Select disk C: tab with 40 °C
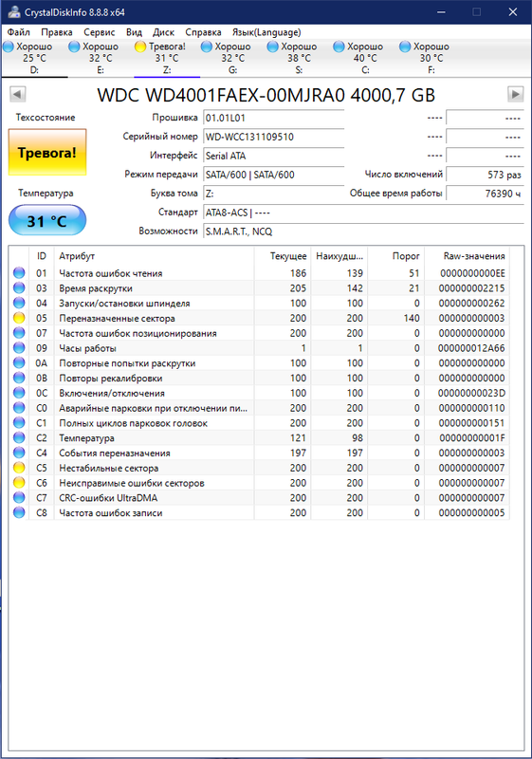This screenshot has width=532, height=759. pos(366,58)
